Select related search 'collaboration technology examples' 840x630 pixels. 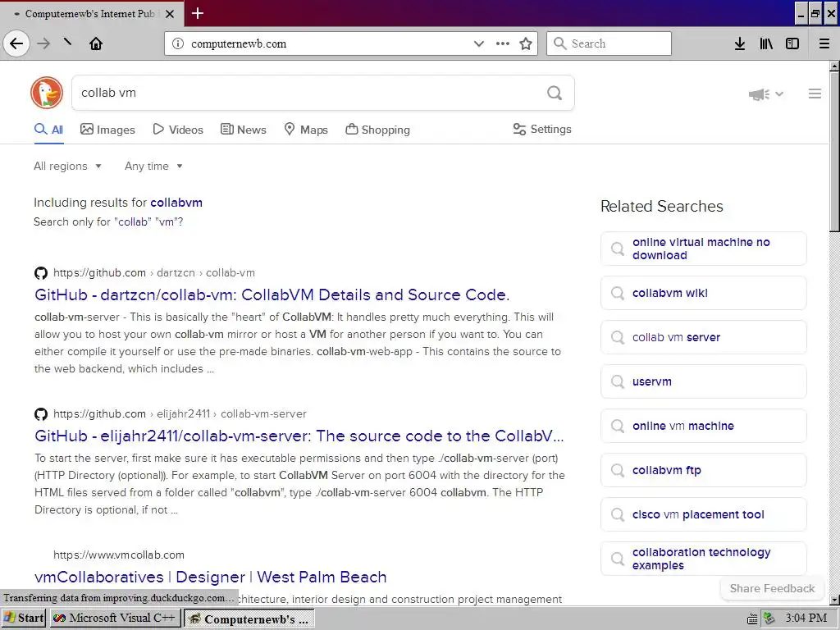tap(703, 559)
